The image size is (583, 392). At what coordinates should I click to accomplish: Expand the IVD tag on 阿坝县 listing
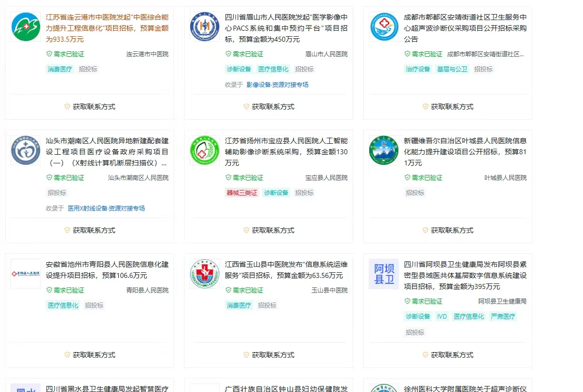click(x=442, y=317)
